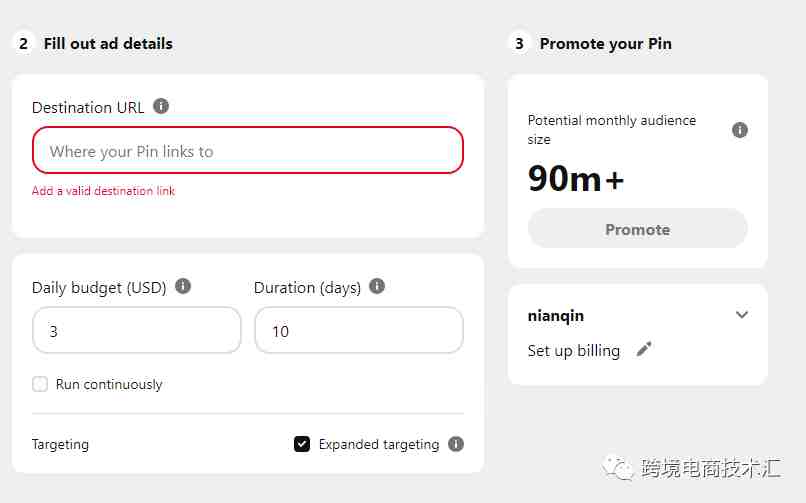The image size is (806, 503).
Task: Enable the Run continuously checkbox
Action: [40, 384]
